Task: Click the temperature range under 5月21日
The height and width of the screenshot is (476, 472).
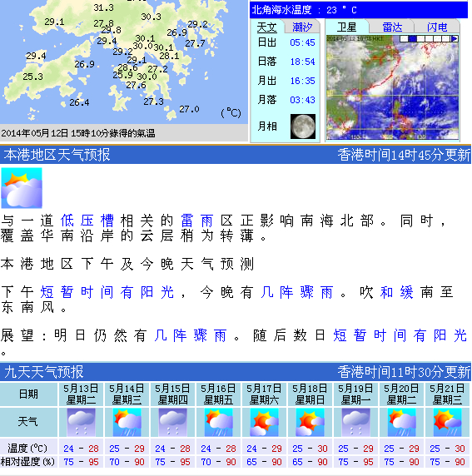Action: (x=448, y=449)
